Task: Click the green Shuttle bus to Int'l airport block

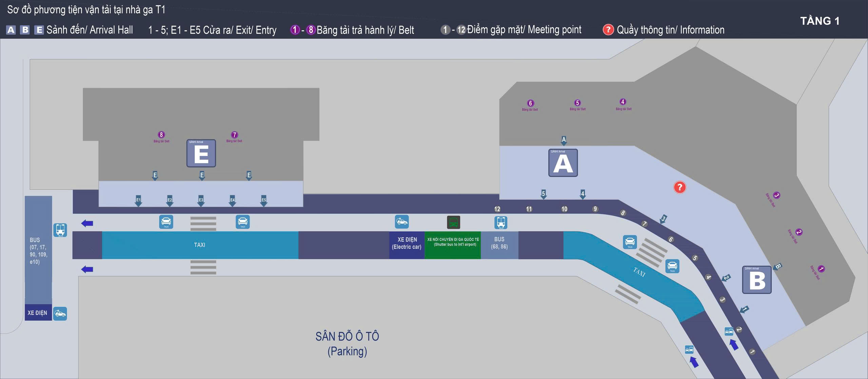Action: (x=453, y=245)
